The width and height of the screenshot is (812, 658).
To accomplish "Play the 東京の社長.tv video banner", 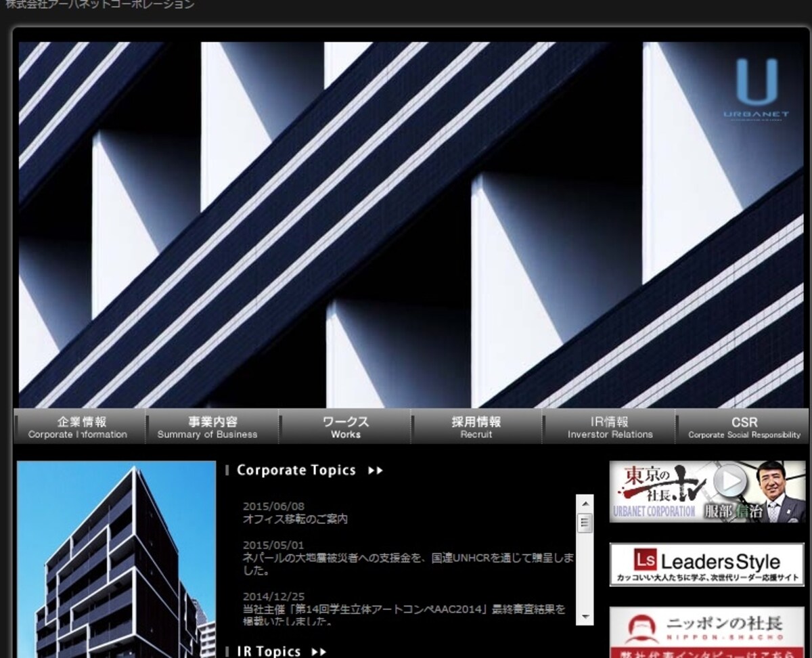I will coord(707,491).
